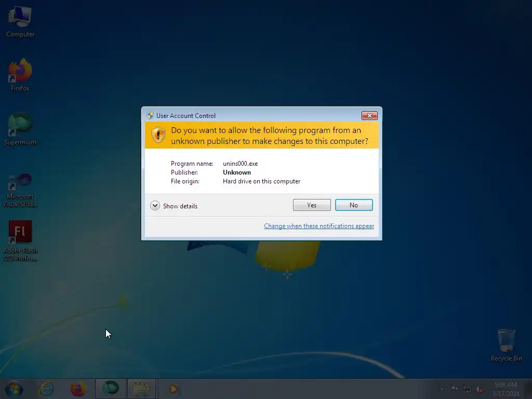Select Microsoft Visual Studio desktop shortcut

tap(20, 190)
